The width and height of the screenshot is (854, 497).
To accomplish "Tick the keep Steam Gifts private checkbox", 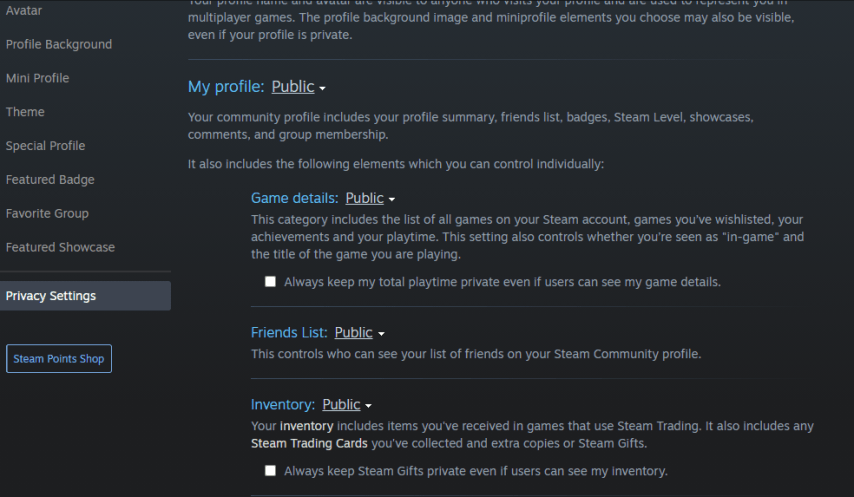I will pos(270,470).
